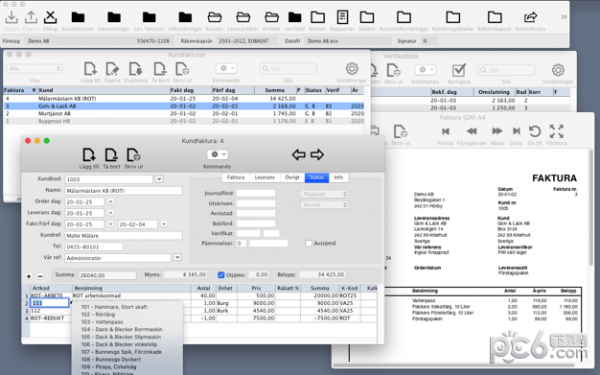Viewport: 600px width, 375px height.
Task: Click Förstora expand icon in Faktura preview
Action: (x=556, y=131)
